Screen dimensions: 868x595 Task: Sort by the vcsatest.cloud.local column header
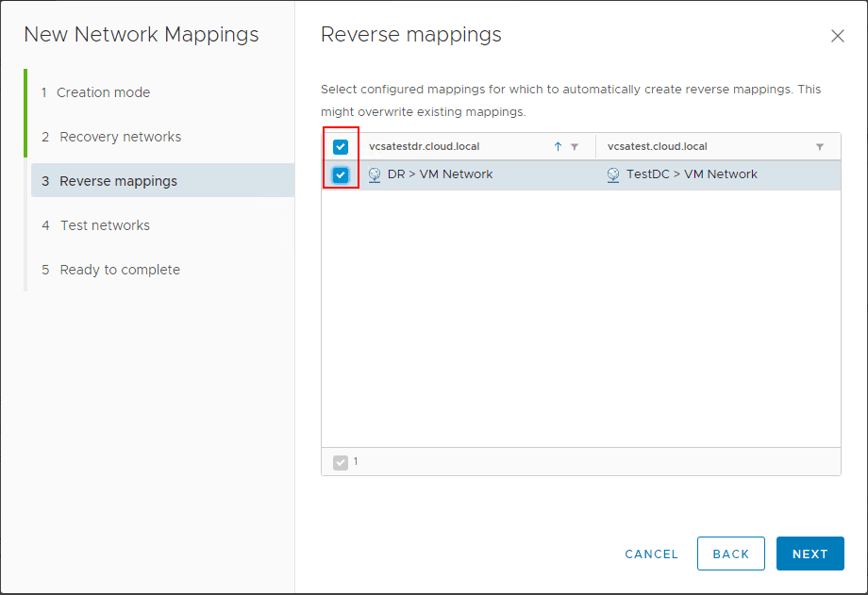click(658, 147)
